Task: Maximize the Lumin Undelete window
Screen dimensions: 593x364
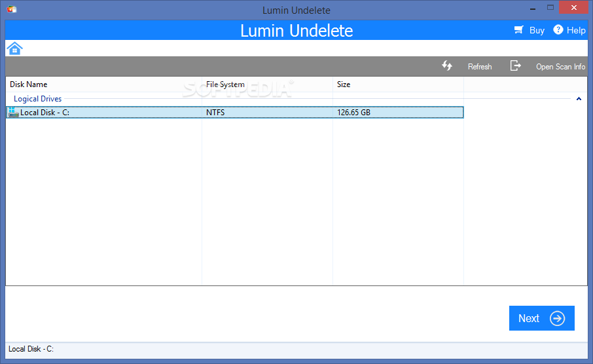Action: point(550,8)
